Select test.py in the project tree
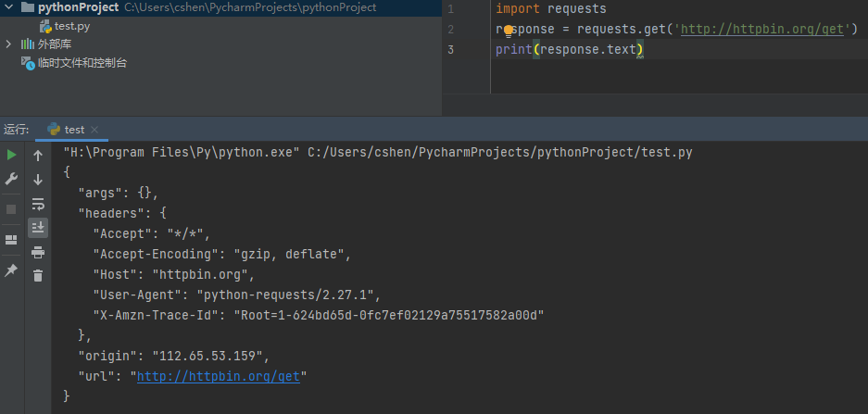This screenshot has width=868, height=414. pyautogui.click(x=70, y=26)
